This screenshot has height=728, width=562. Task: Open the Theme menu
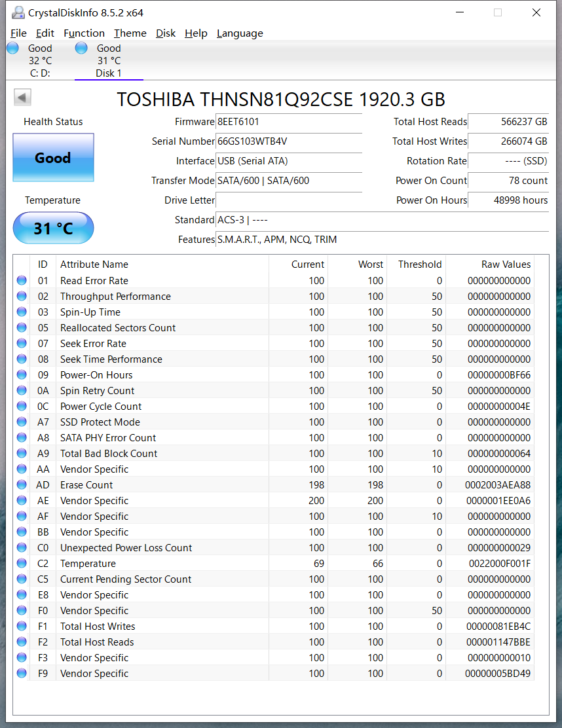pos(130,33)
